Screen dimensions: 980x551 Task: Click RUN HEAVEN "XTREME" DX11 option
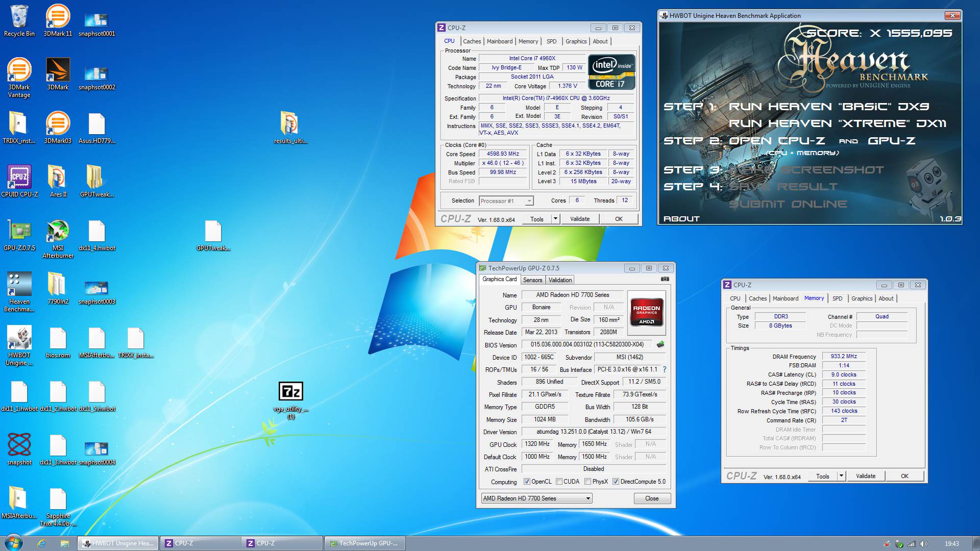point(838,123)
